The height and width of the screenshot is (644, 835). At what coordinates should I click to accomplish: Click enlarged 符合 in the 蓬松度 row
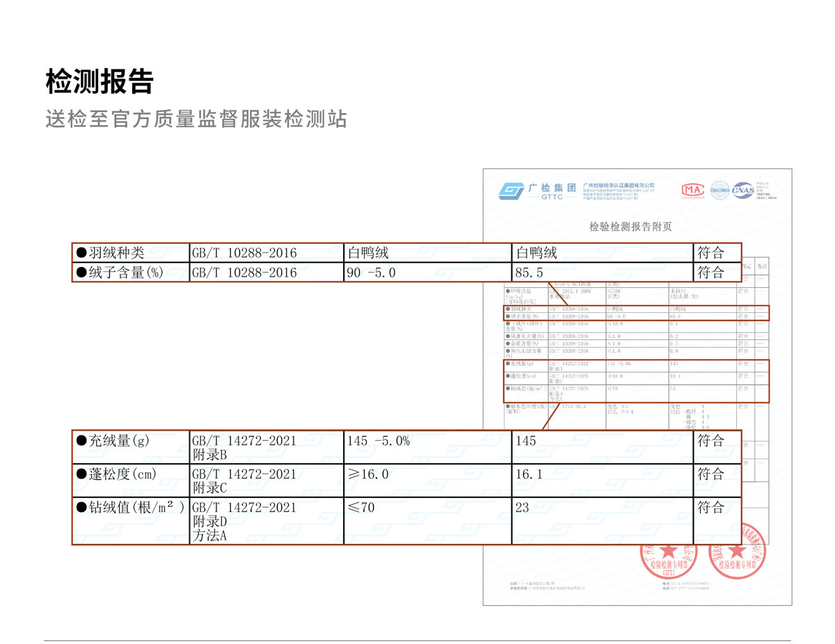717,481
